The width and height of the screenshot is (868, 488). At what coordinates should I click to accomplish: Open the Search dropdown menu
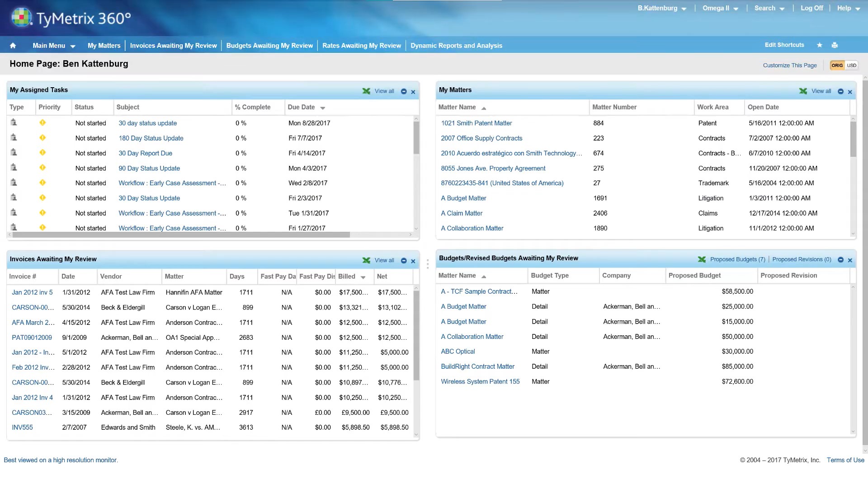[x=769, y=8]
